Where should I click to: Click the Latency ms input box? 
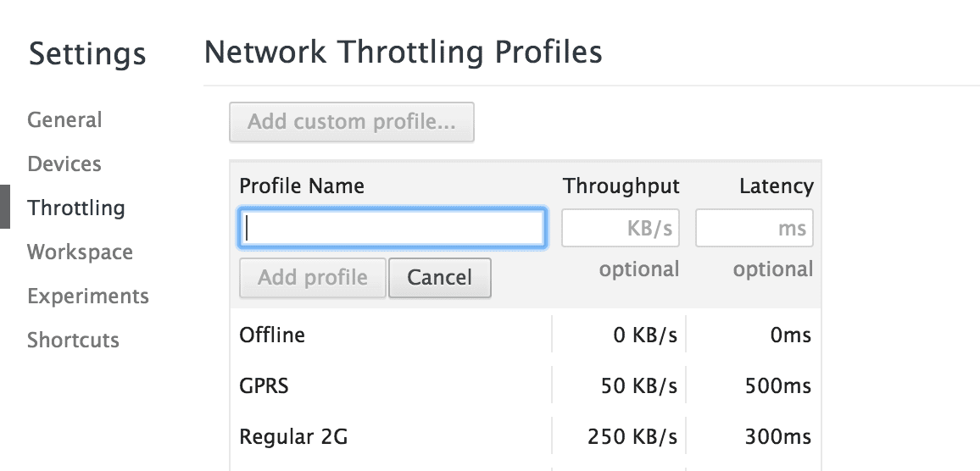tap(754, 229)
